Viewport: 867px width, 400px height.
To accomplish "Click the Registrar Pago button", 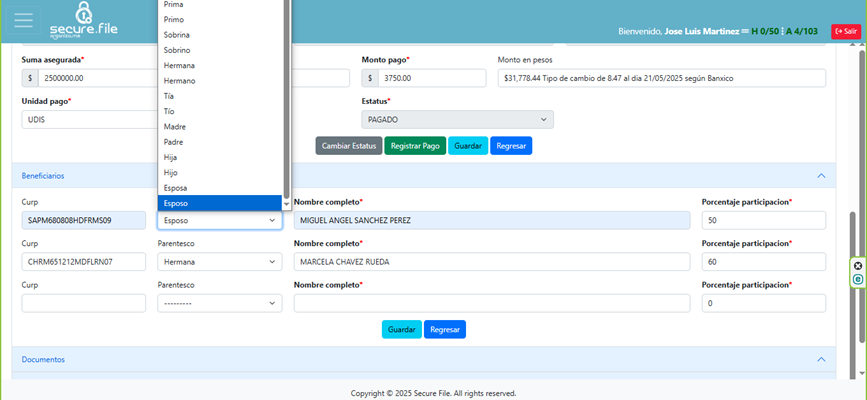I will pos(415,146).
